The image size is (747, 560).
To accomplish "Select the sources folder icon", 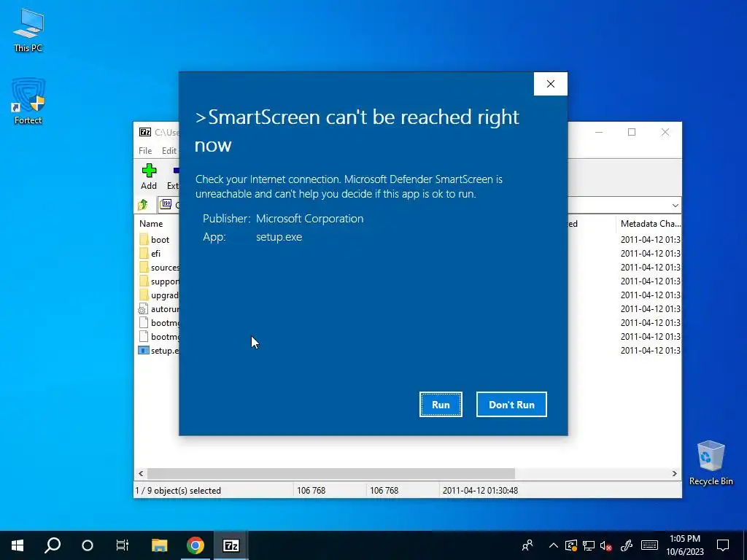I will tap(144, 267).
